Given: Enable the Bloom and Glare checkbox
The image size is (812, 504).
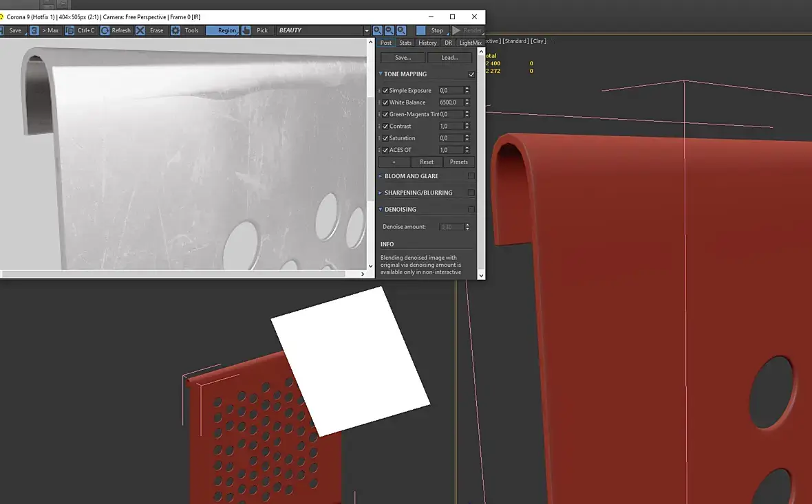Looking at the screenshot, I should point(471,176).
